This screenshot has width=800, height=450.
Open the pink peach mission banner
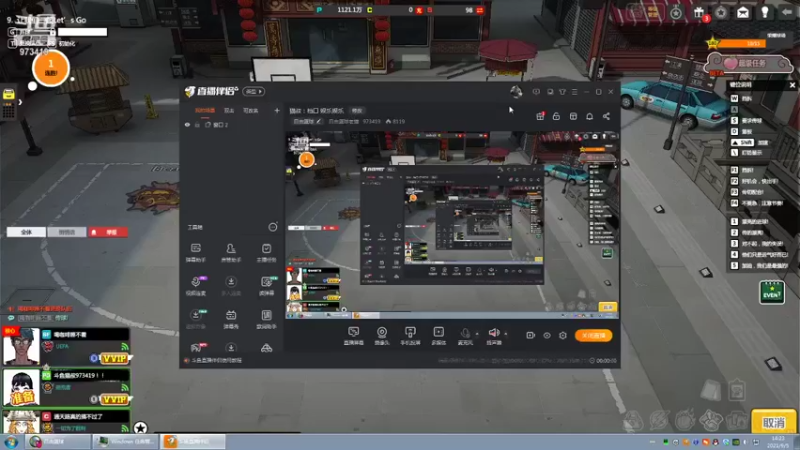[x=748, y=63]
